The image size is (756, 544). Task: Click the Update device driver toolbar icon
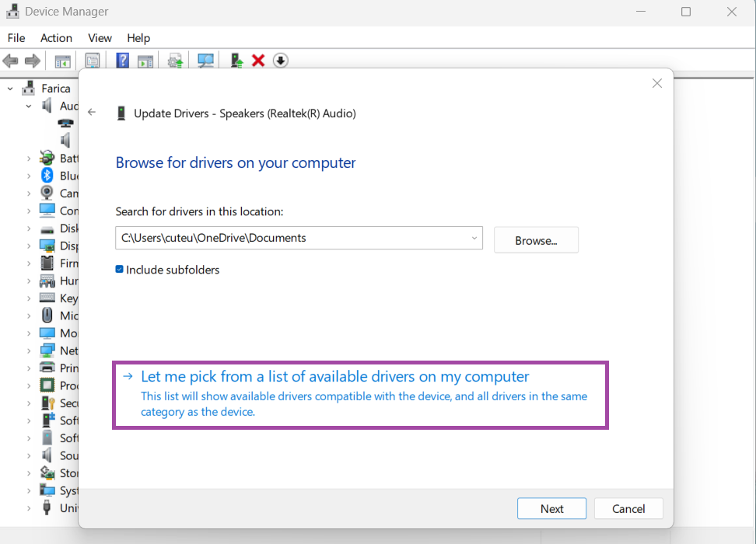(x=237, y=61)
